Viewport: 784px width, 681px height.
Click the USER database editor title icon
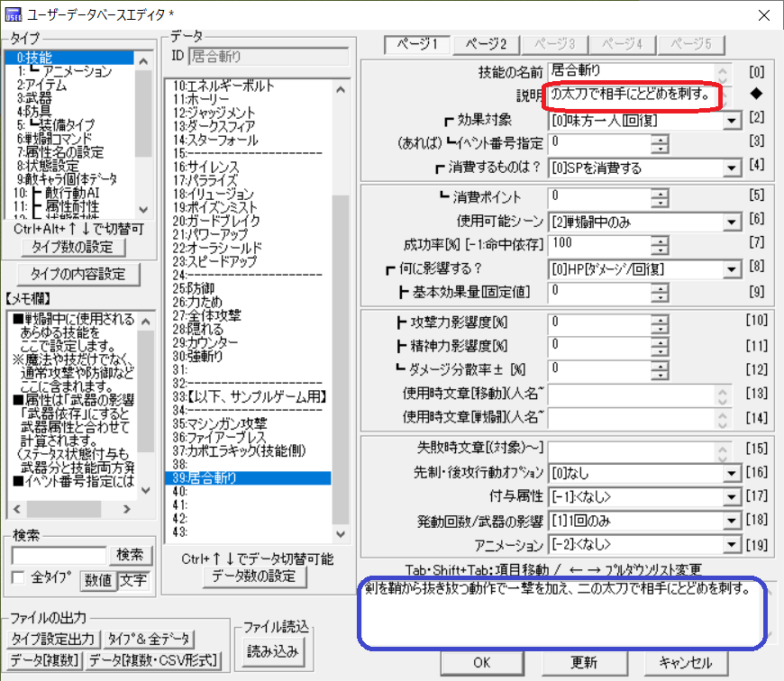[x=13, y=14]
